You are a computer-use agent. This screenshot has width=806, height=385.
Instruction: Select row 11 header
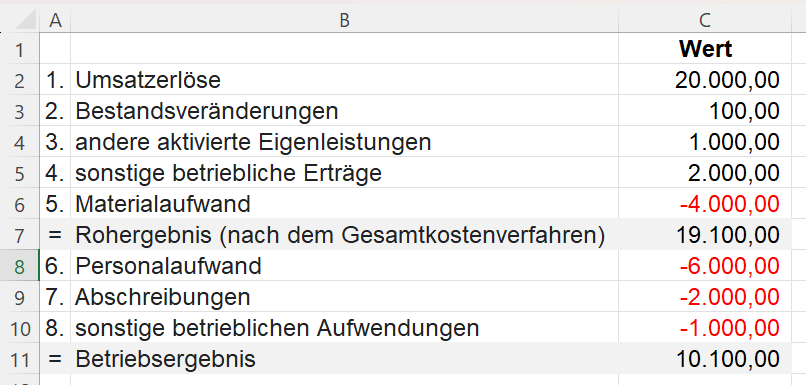pos(20,359)
